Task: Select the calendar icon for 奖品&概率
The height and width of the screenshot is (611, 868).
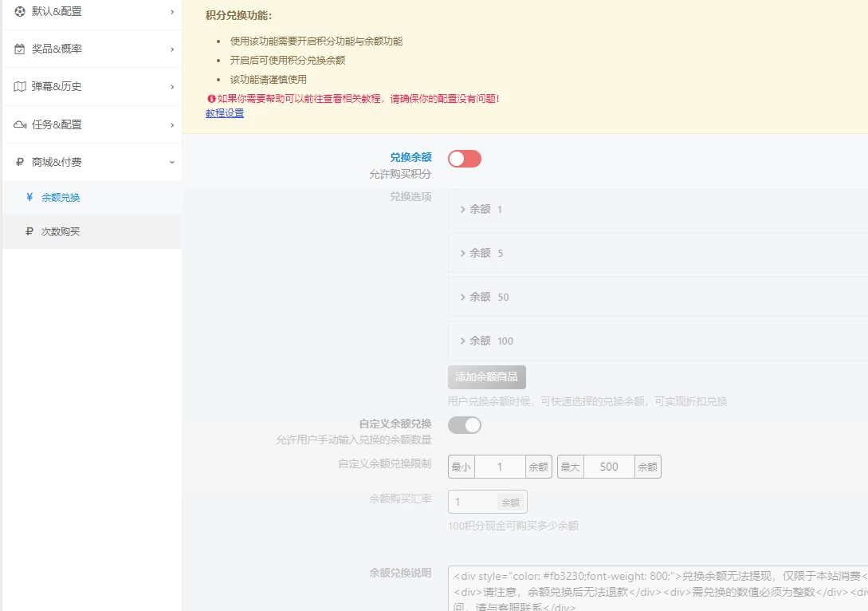Action: [20, 49]
